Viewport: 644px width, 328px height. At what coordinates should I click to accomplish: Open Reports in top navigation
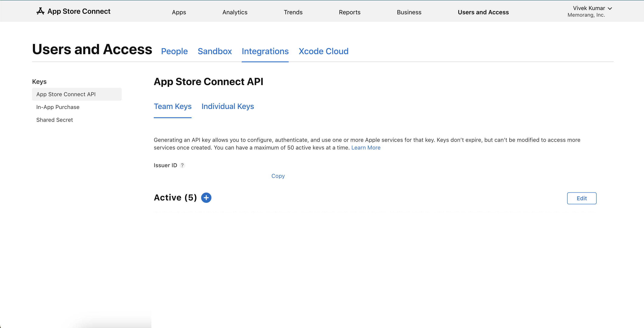(x=350, y=12)
